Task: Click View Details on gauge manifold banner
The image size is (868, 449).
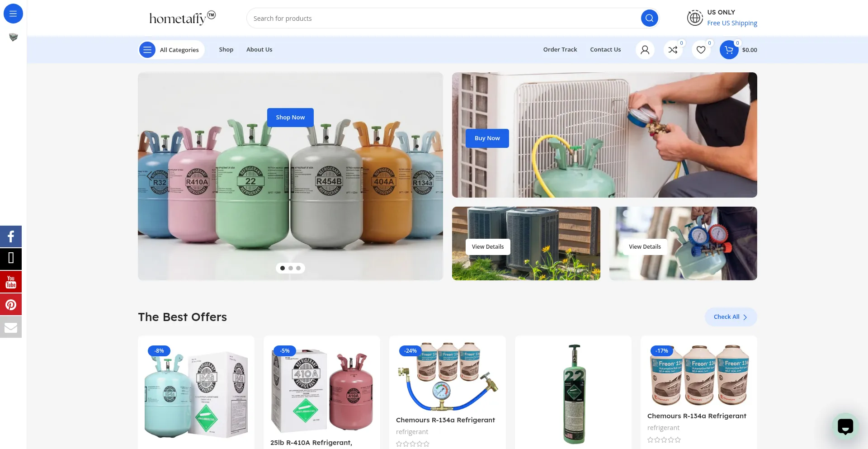Action: [645, 247]
